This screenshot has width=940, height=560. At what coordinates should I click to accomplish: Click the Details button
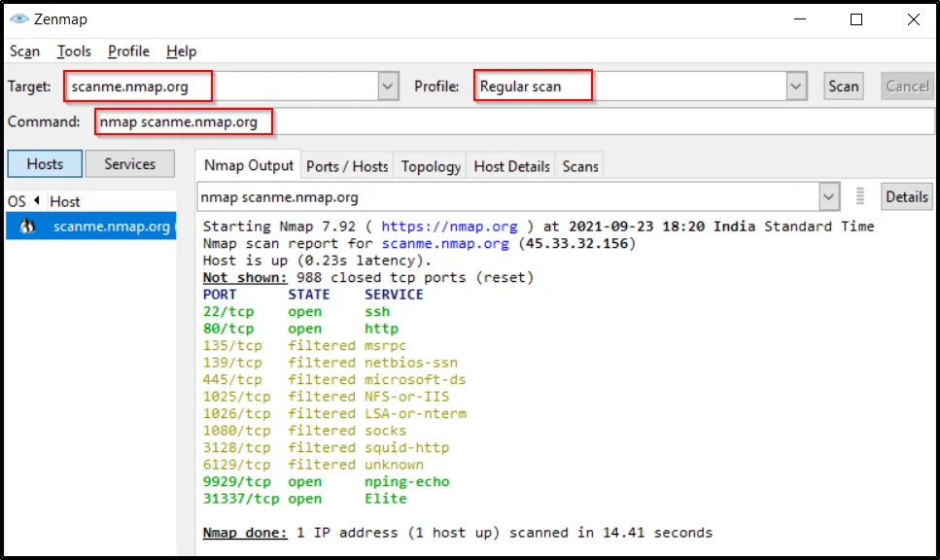tap(906, 196)
